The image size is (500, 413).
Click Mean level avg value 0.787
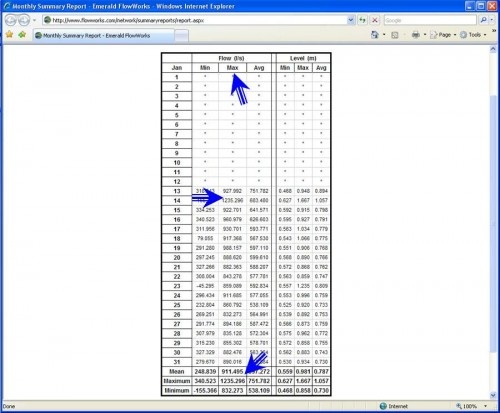coord(321,371)
